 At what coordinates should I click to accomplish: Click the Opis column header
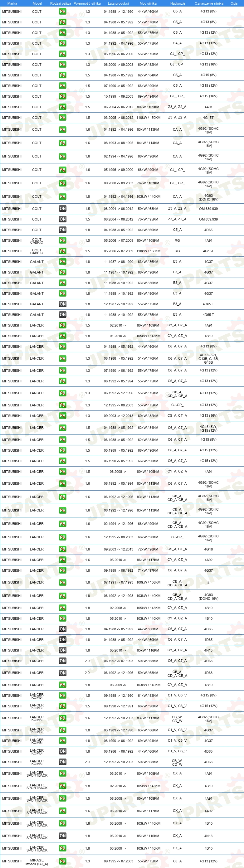234,3
